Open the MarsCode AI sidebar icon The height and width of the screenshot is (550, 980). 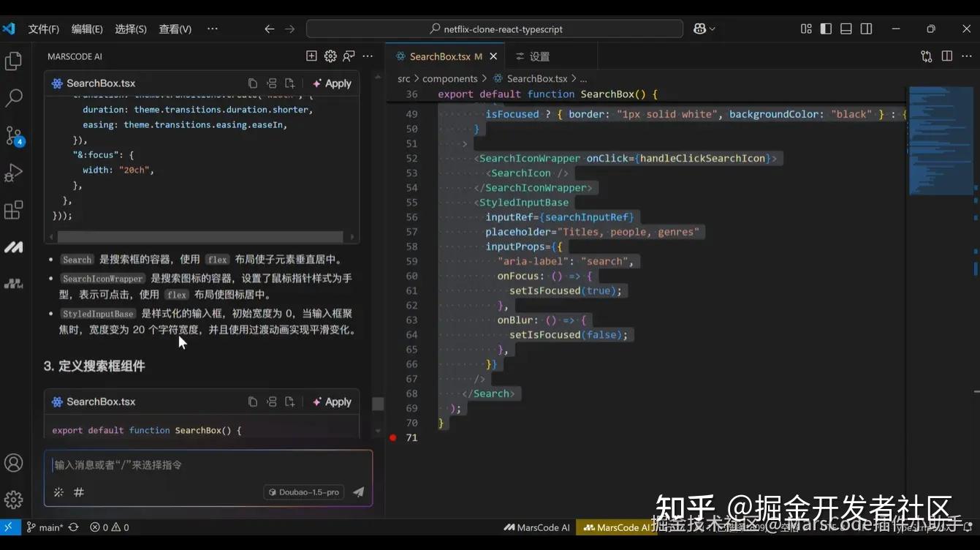[13, 247]
